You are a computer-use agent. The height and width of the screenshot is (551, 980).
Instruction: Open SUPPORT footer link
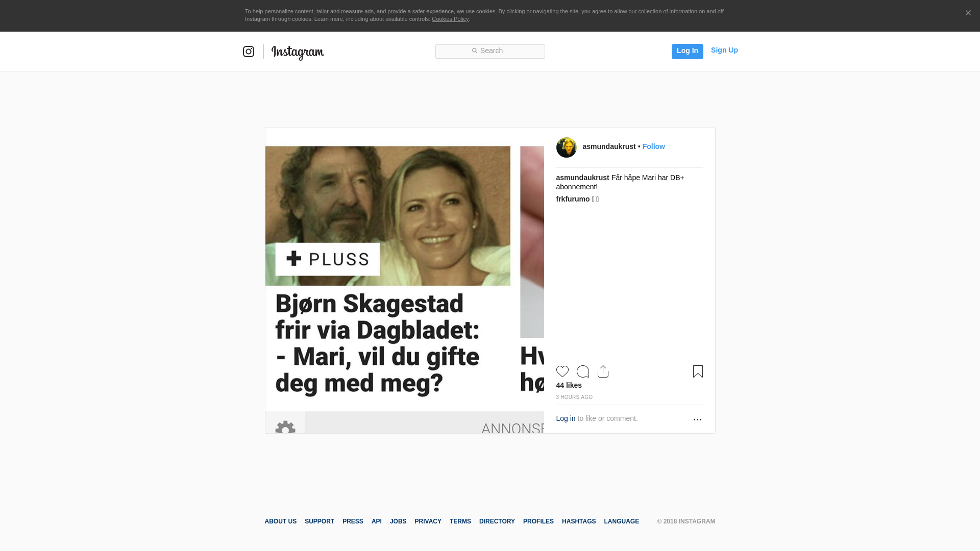[x=320, y=521]
